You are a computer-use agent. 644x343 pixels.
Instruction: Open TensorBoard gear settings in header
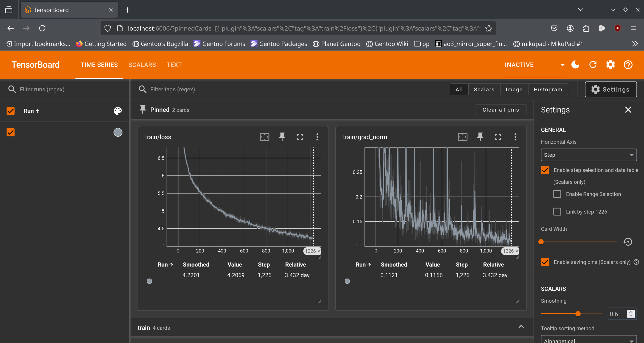[x=611, y=65]
